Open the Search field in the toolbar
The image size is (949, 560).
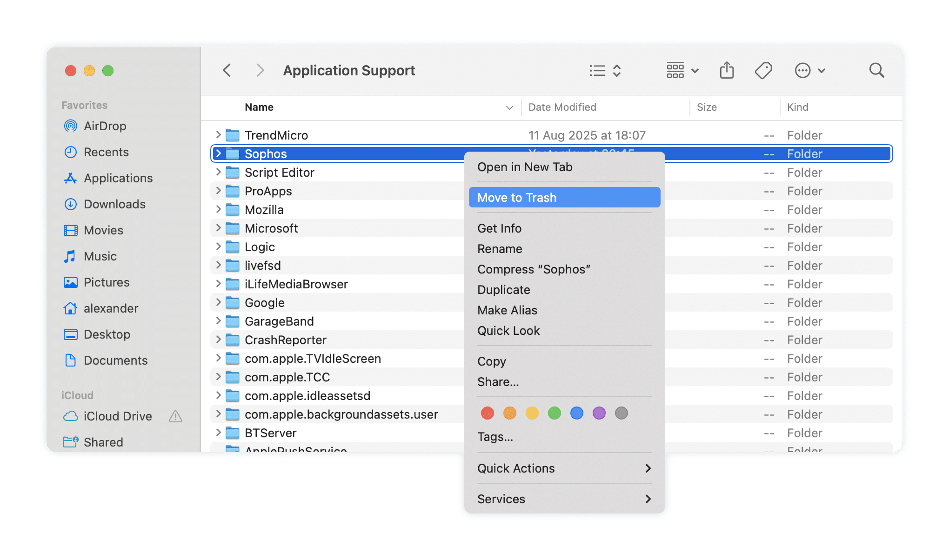coord(876,70)
